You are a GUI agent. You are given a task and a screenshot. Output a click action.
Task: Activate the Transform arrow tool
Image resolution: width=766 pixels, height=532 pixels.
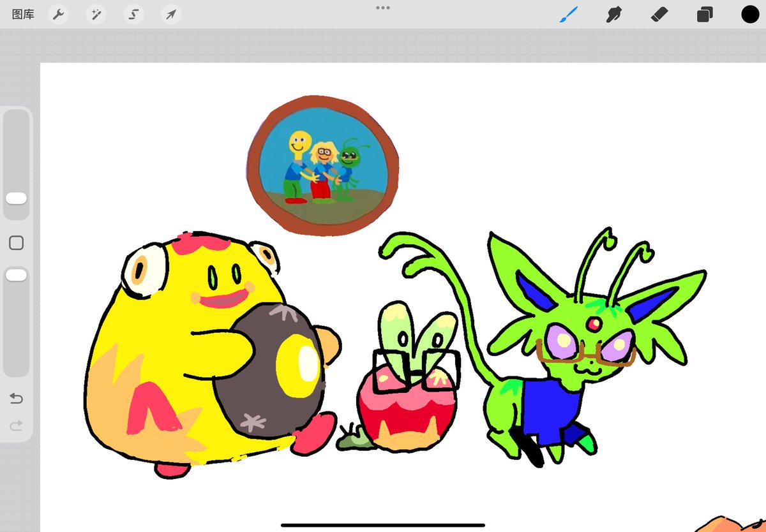pyautogui.click(x=171, y=15)
